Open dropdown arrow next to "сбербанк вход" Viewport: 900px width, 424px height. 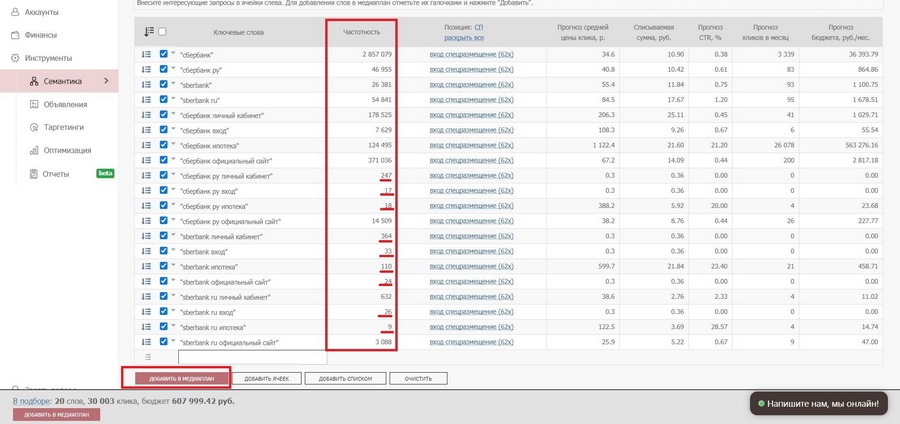coord(174,129)
